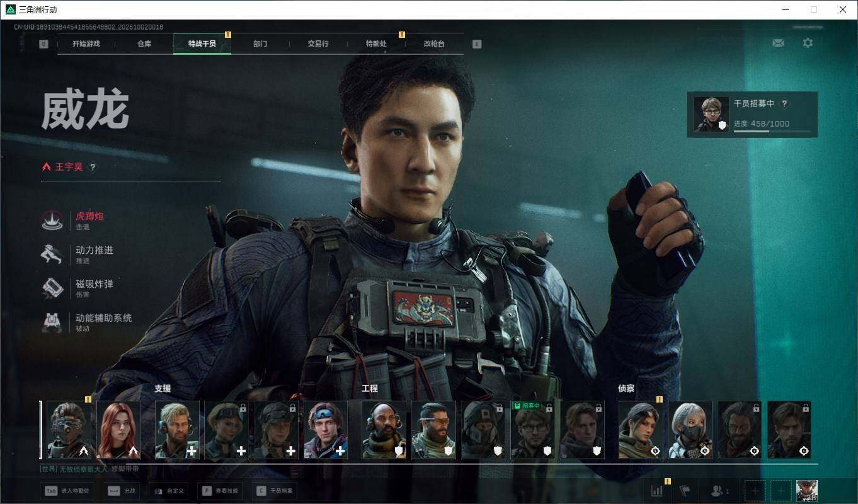The height and width of the screenshot is (504, 858).
Task: Select the 磁吸炸弹 skill icon
Action: (x=52, y=288)
